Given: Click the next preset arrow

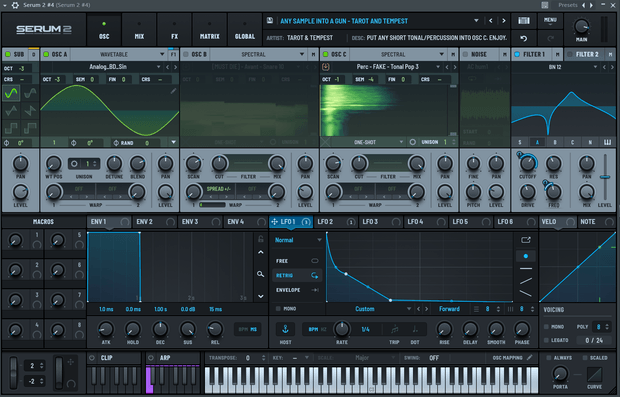Looking at the screenshot, I should click(x=503, y=21).
